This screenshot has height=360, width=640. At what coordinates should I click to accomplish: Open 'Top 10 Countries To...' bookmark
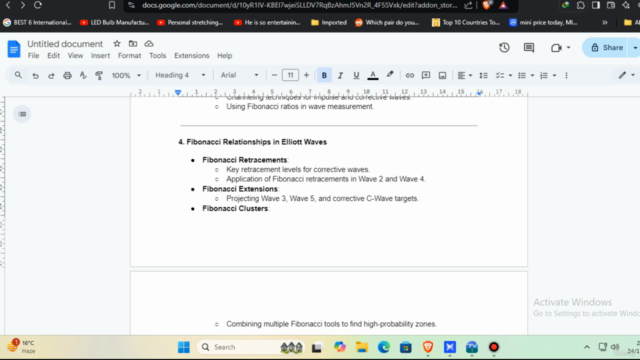[466, 22]
